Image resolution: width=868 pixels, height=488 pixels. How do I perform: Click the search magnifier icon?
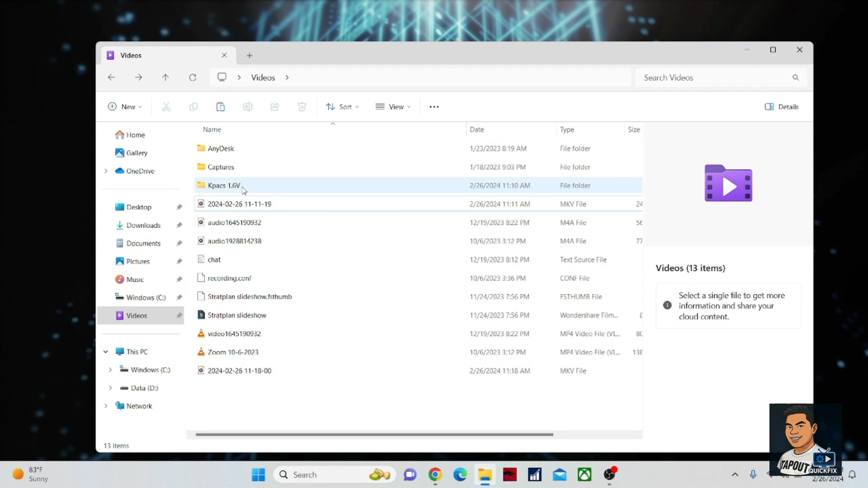pyautogui.click(x=796, y=78)
